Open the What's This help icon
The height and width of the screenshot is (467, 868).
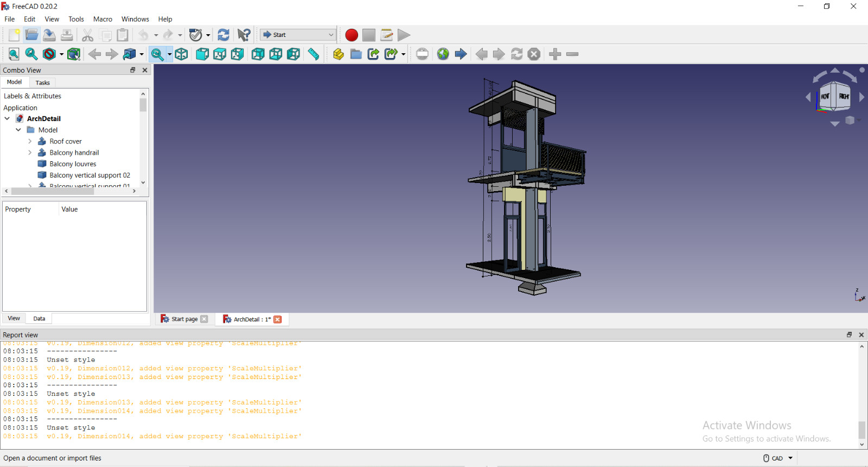[x=244, y=35]
